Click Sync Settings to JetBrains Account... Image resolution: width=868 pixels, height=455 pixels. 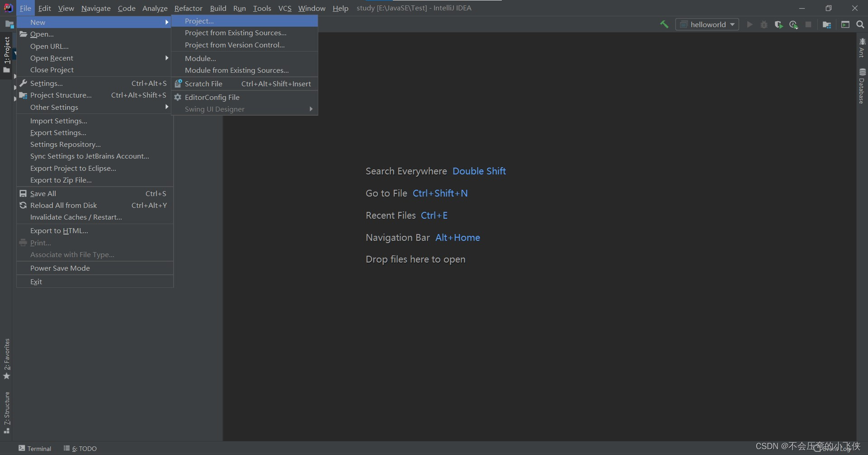coord(94,156)
